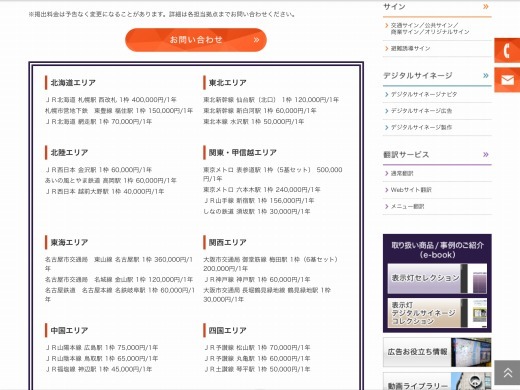
Task: Open the mail contact floating icon
Action: 507,80
